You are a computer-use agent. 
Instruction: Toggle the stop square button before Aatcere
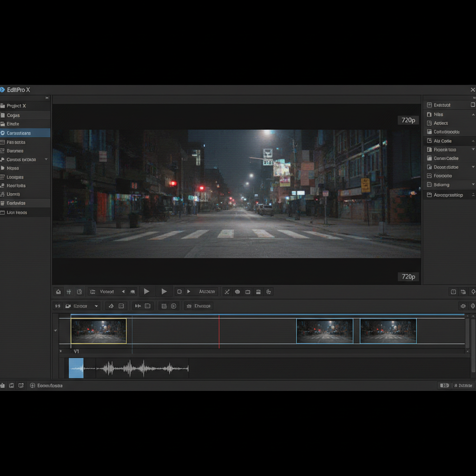coord(179,291)
